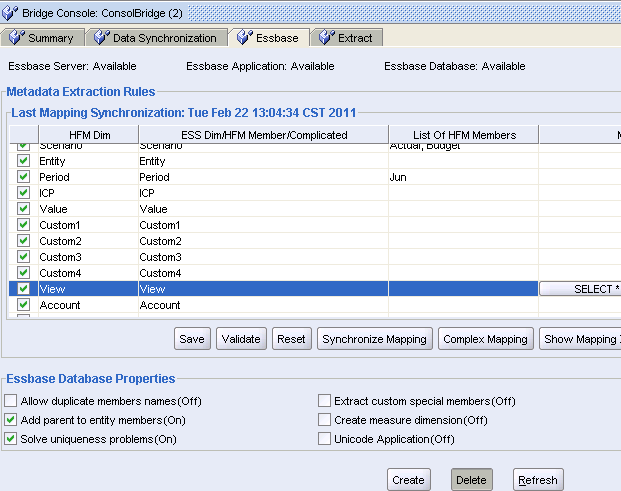Click the Data Synchronization tab icon
The width and height of the screenshot is (621, 491).
pos(101,38)
